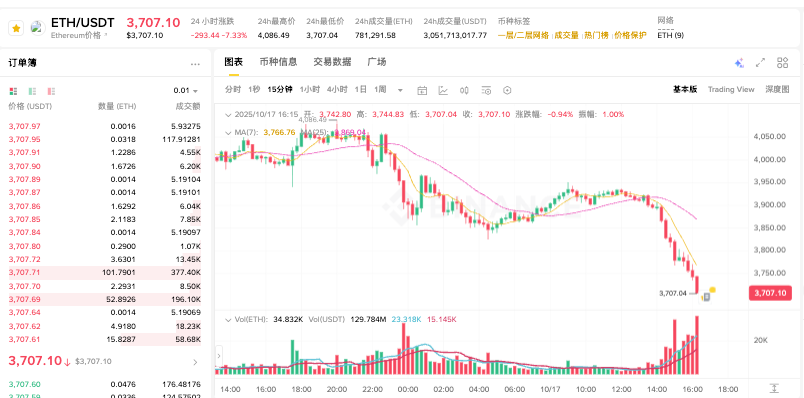Screen dimensions: 804x398
Task: Switch to the 币种信息 tab
Action: pos(278,62)
